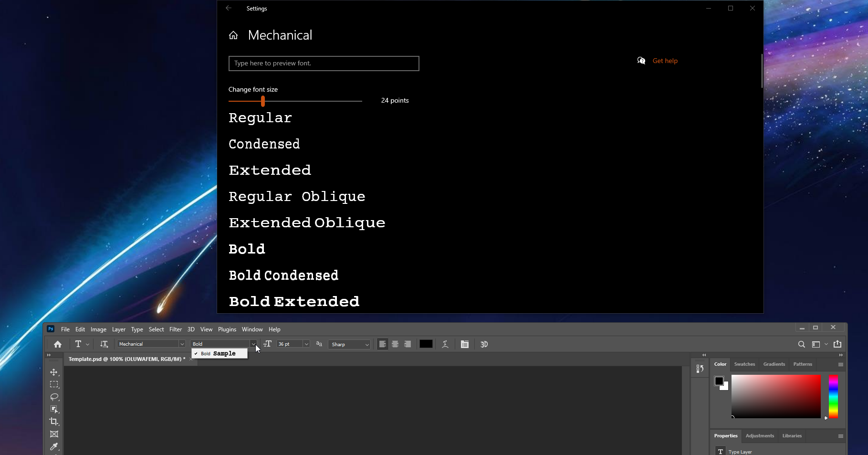Select the Bold Sample style from the list
This screenshot has height=455, width=868.
coord(219,353)
